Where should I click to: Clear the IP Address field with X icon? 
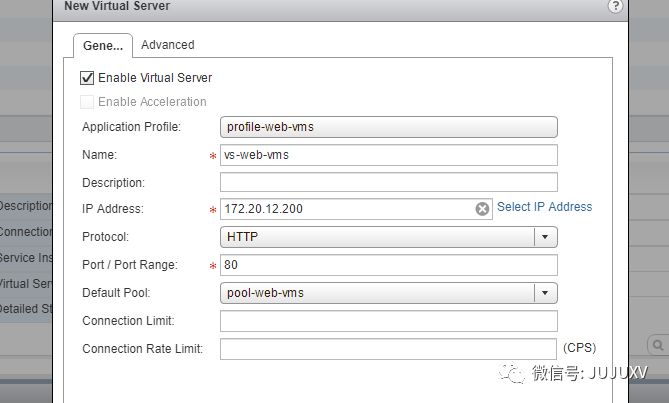[x=482, y=209]
